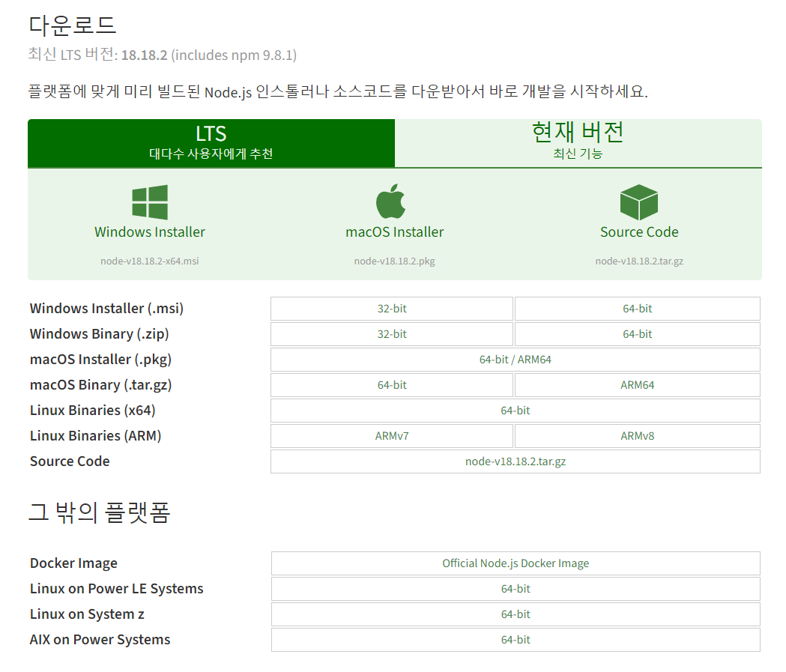The image size is (786, 672).
Task: Click the 다운로드 page heading
Action: (73, 25)
